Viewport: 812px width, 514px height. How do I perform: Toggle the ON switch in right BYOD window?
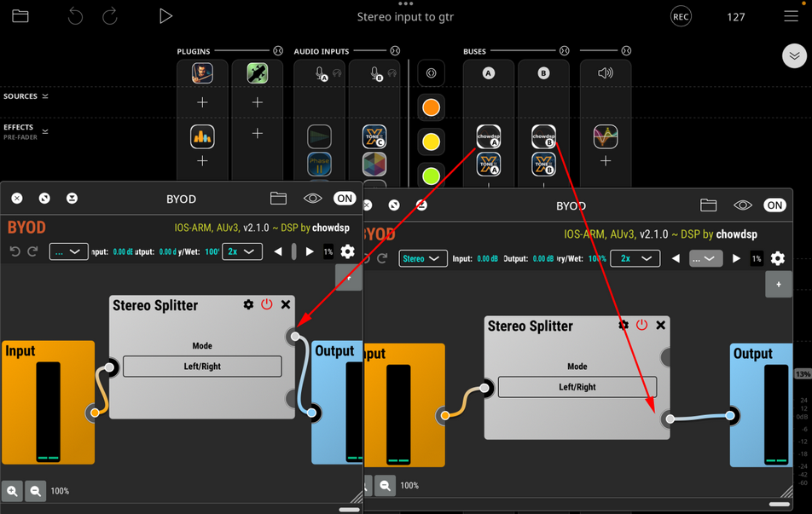(x=774, y=205)
